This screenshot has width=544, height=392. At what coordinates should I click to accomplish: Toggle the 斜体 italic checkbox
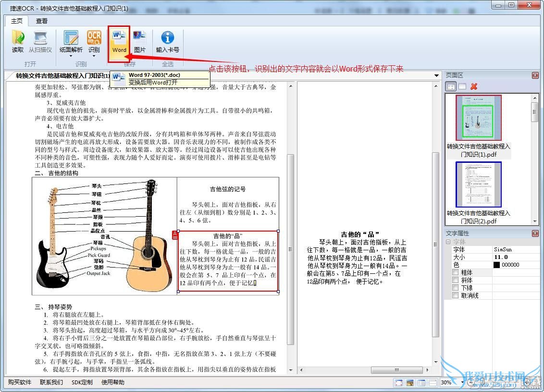456,280
